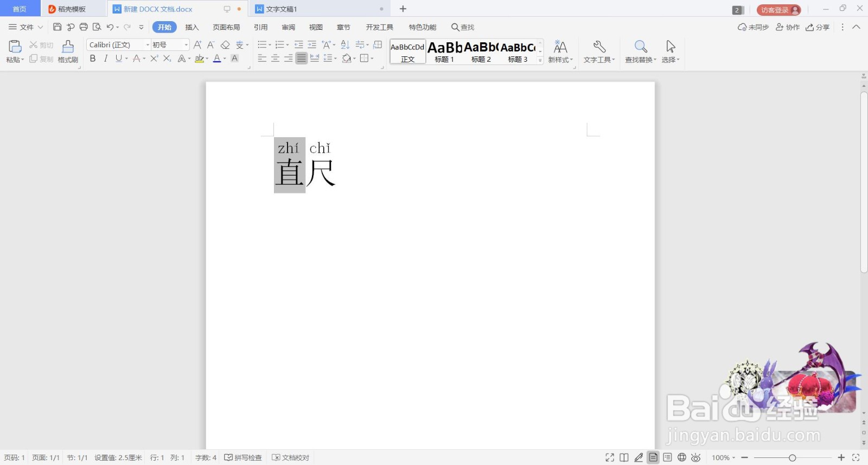Switch to outline view in status bar
Viewport: 868px width, 465px height.
(667, 458)
